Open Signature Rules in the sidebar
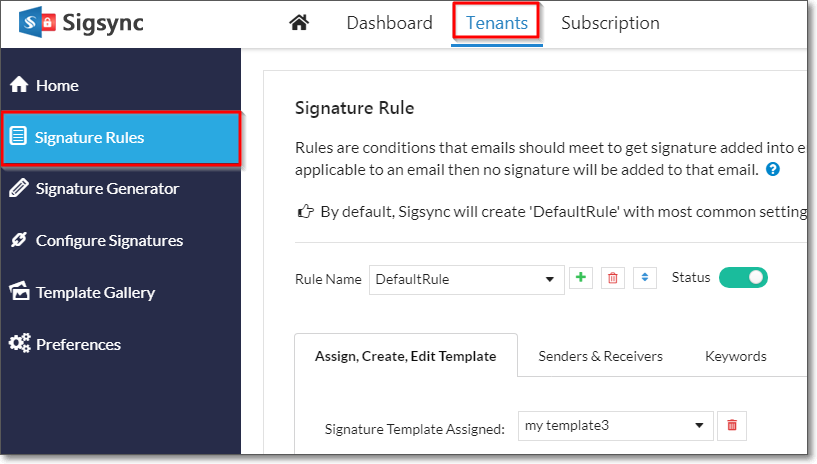Viewport: 817px width, 464px height. point(121,137)
